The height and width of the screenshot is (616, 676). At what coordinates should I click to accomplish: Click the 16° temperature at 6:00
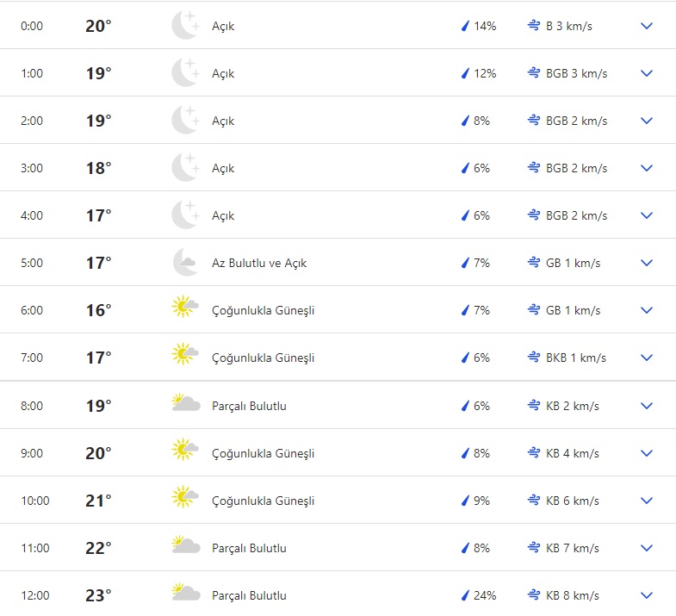(x=98, y=310)
